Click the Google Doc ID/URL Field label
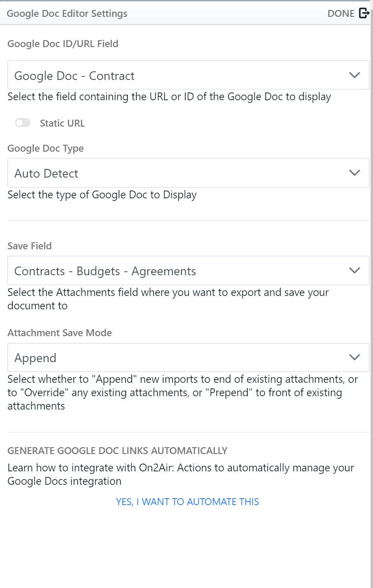The image size is (373, 588). (63, 44)
